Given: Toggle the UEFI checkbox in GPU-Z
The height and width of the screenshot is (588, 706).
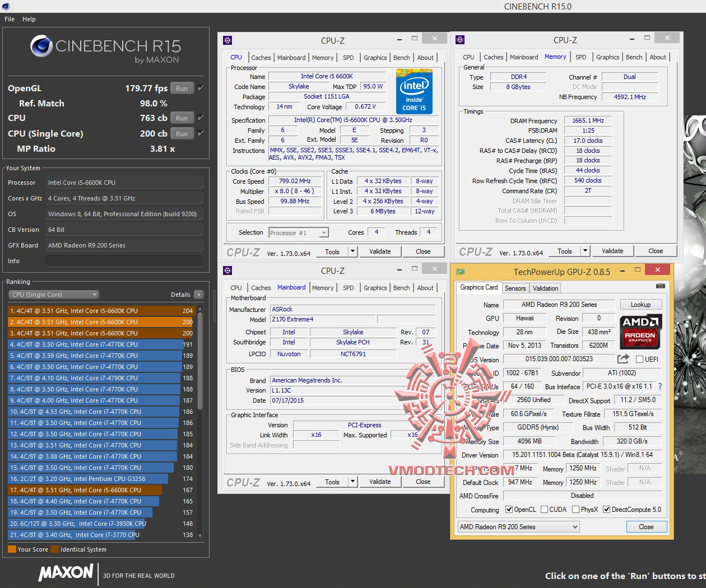Looking at the screenshot, I should pyautogui.click(x=639, y=359).
